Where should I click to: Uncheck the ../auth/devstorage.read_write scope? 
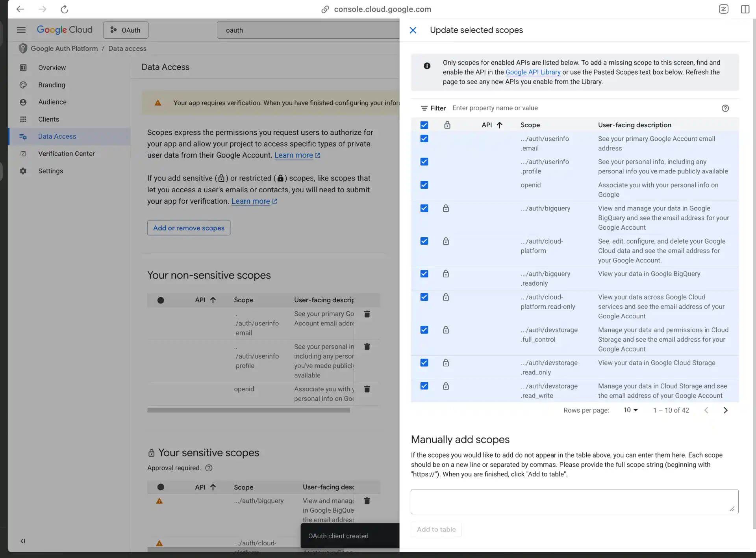(x=424, y=386)
